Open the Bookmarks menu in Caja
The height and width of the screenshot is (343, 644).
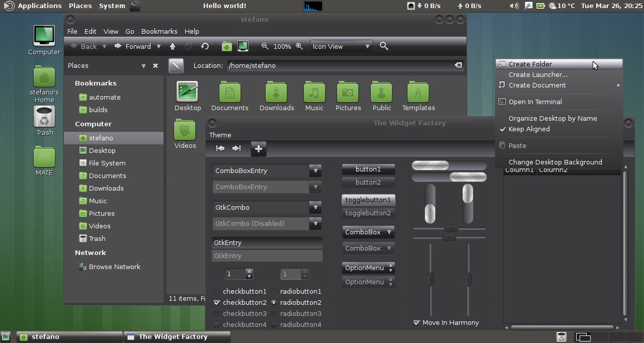(x=159, y=31)
